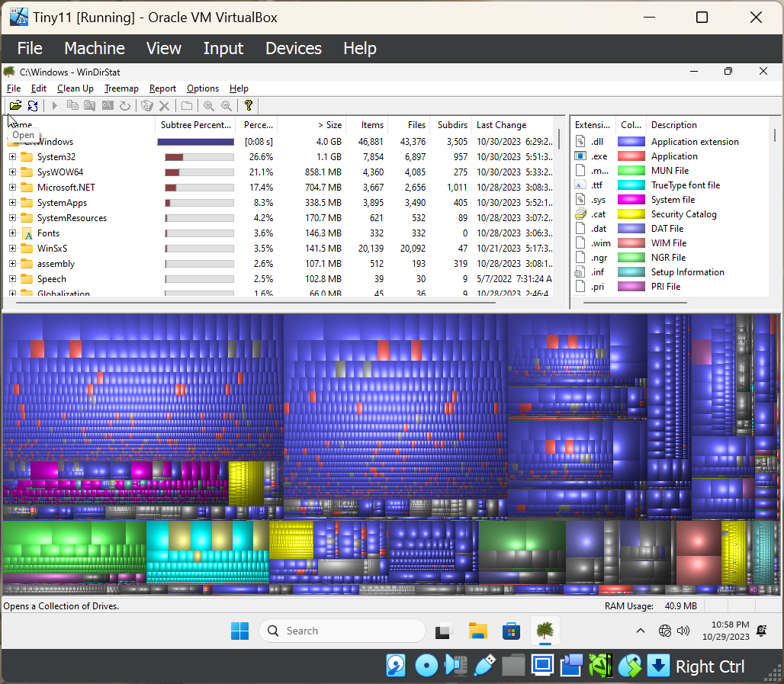Expand the Fonts folder node

(12, 233)
